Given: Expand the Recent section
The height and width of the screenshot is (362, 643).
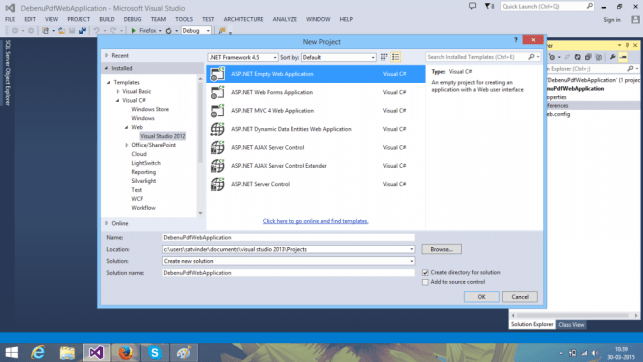Looking at the screenshot, I should (107, 55).
